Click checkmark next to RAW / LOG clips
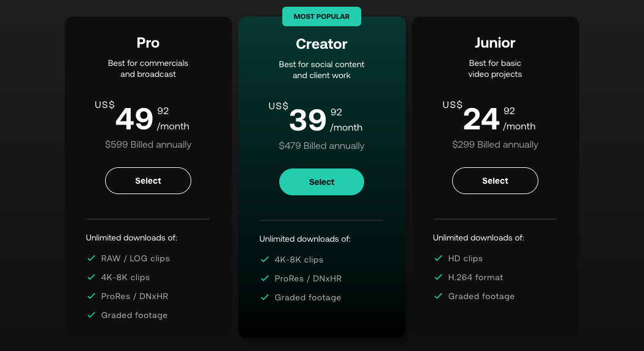This screenshot has width=644, height=351. coord(91,258)
